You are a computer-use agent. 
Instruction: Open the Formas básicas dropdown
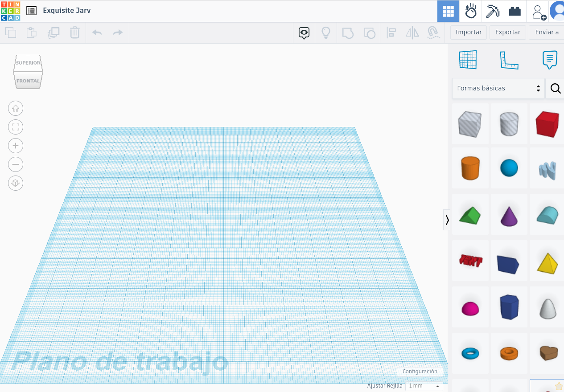click(x=498, y=88)
